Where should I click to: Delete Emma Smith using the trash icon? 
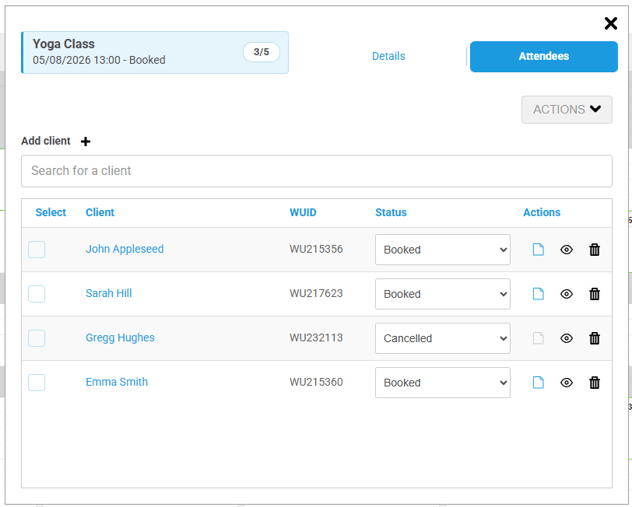click(595, 382)
